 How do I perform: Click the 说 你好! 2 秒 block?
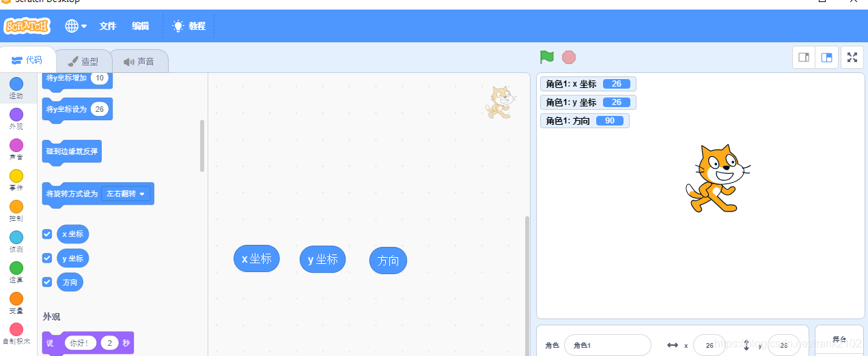tap(88, 343)
